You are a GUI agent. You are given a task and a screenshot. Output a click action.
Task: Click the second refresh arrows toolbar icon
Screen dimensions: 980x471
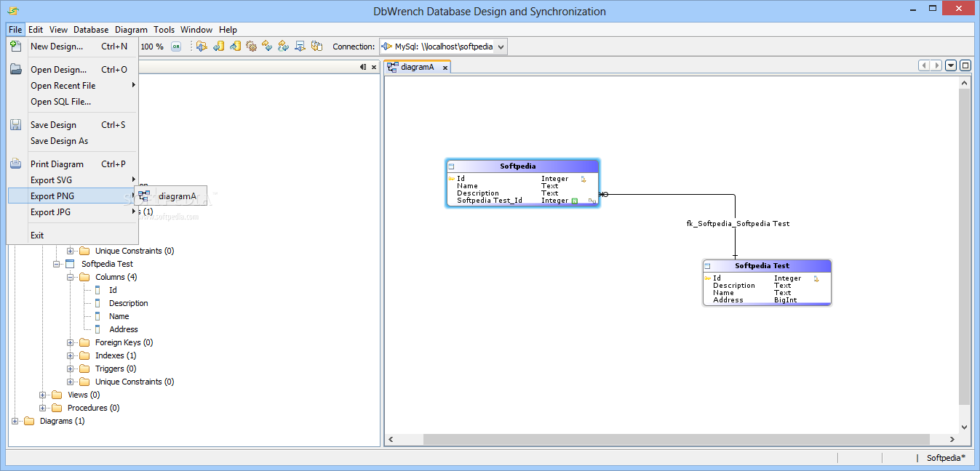[x=284, y=47]
